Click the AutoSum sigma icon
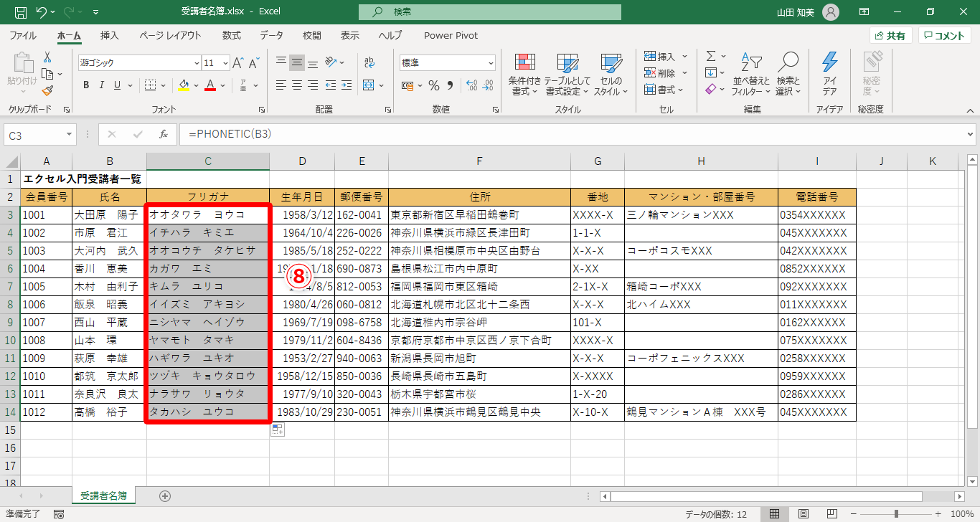The width and height of the screenshot is (980, 522). (x=711, y=56)
